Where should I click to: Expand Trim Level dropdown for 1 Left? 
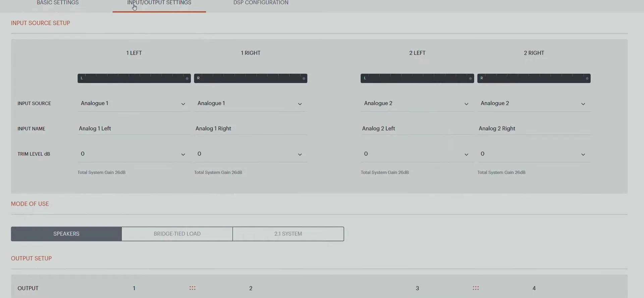tap(134, 154)
